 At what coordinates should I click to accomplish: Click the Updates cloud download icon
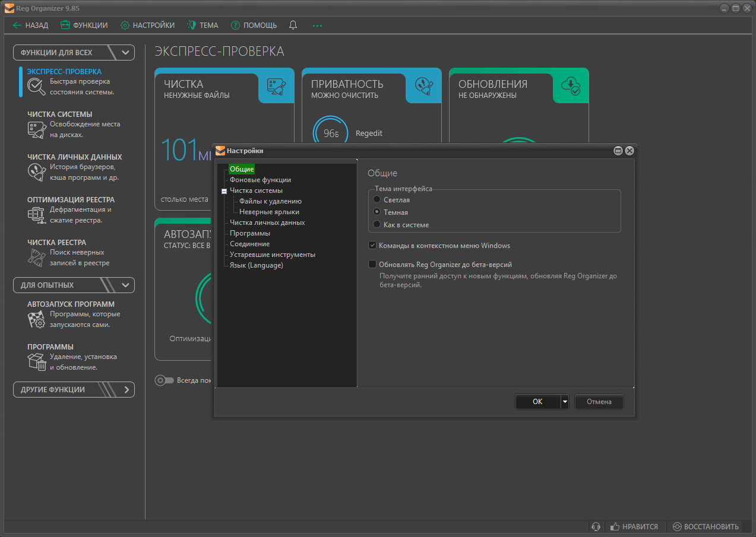[570, 86]
